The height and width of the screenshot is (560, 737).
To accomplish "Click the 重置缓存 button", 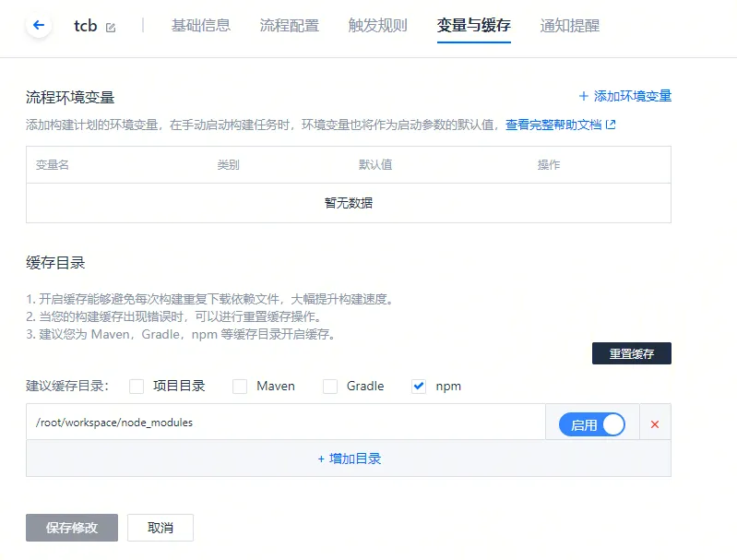I will point(631,353).
